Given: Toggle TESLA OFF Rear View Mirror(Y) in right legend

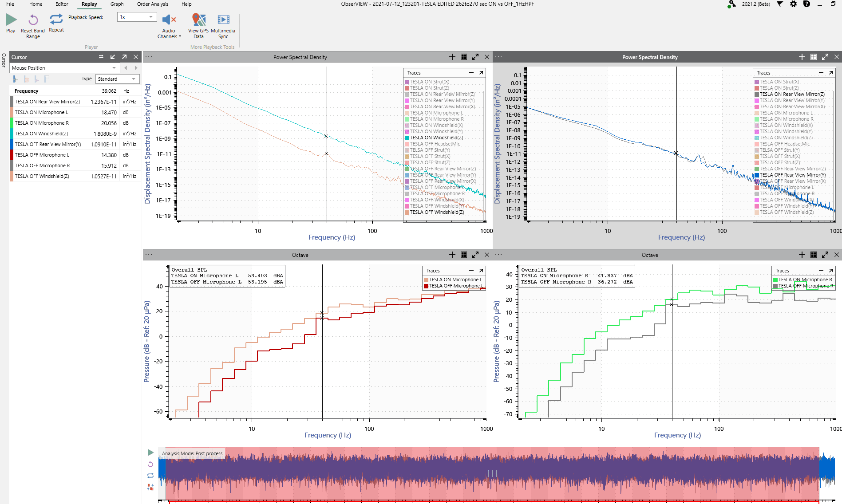Looking at the screenshot, I should point(790,175).
